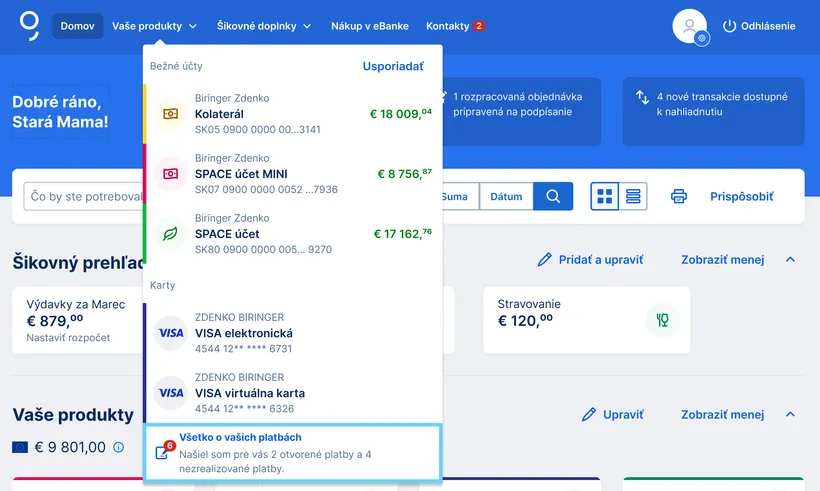Click Zobraziť menej in Vaše produkty section
Image resolution: width=820 pixels, height=491 pixels.
(722, 414)
